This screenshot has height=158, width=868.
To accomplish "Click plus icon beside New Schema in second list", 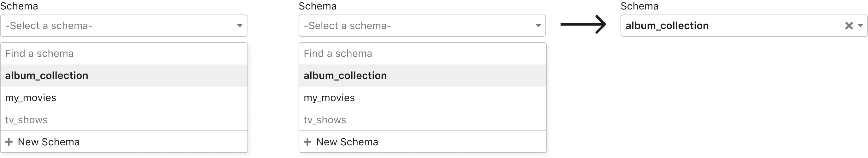I will coord(307,142).
